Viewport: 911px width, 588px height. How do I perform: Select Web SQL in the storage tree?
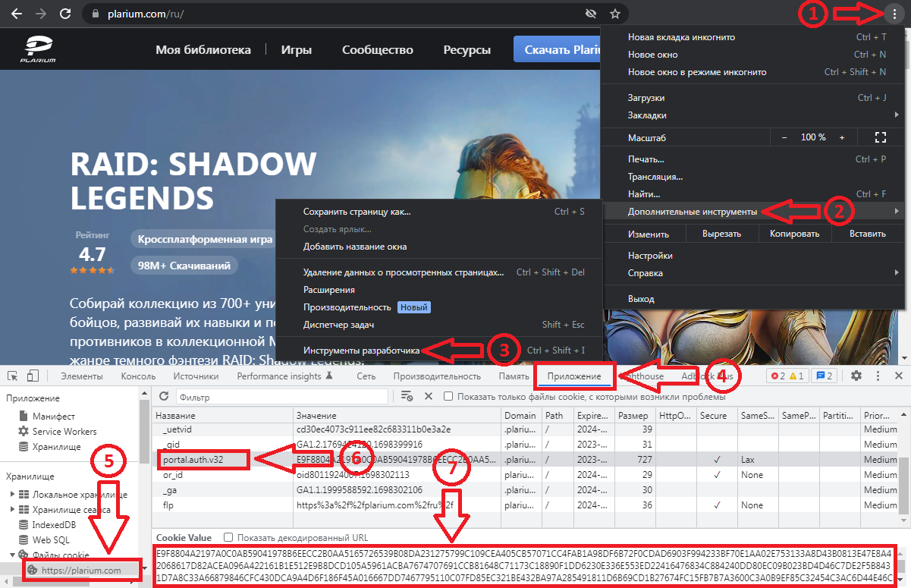[x=51, y=539]
